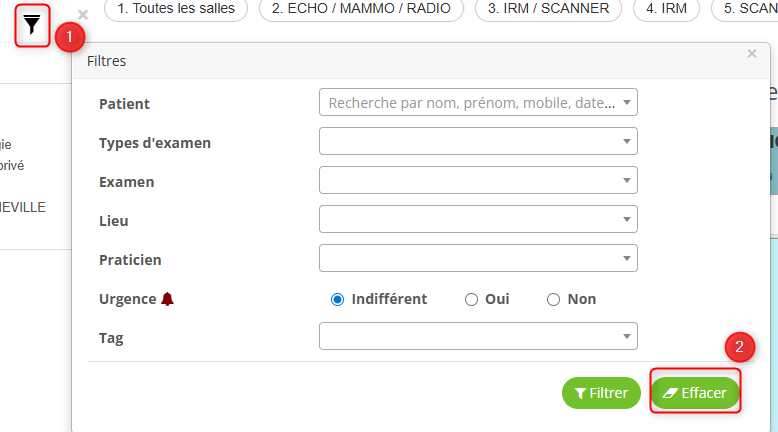778x432 pixels.
Task: Click the gray X next to the funnel
Action: [83, 15]
